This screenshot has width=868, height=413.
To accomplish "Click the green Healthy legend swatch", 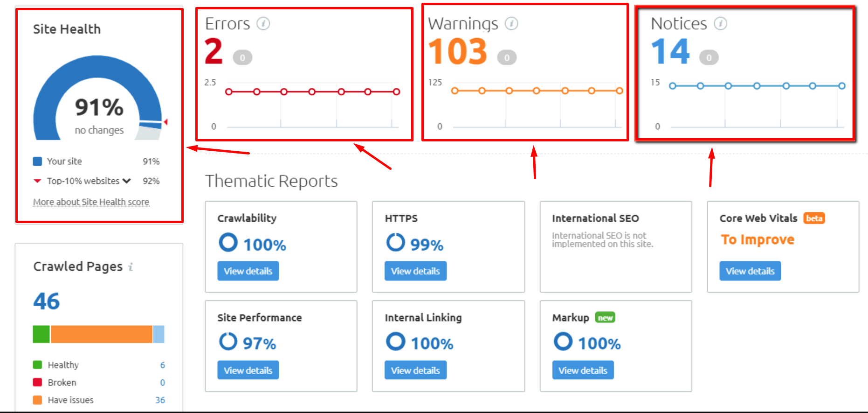I will pyautogui.click(x=37, y=365).
